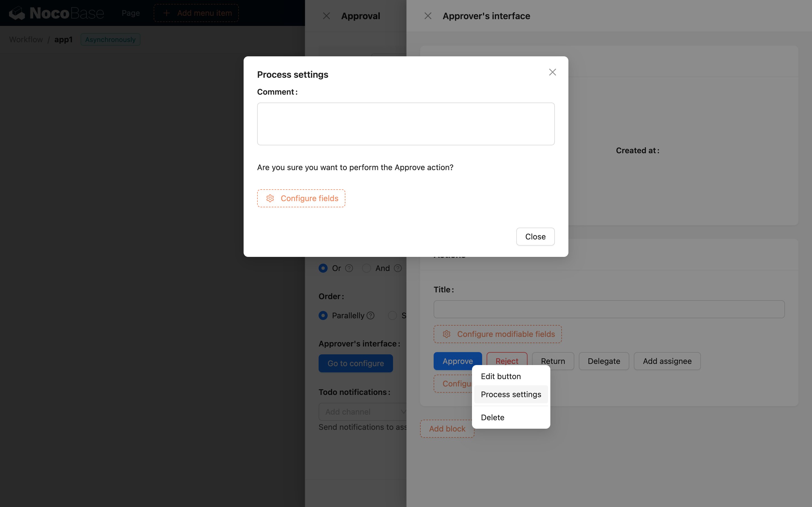Click the plus icon on Add menu item
The height and width of the screenshot is (507, 812).
(x=166, y=13)
